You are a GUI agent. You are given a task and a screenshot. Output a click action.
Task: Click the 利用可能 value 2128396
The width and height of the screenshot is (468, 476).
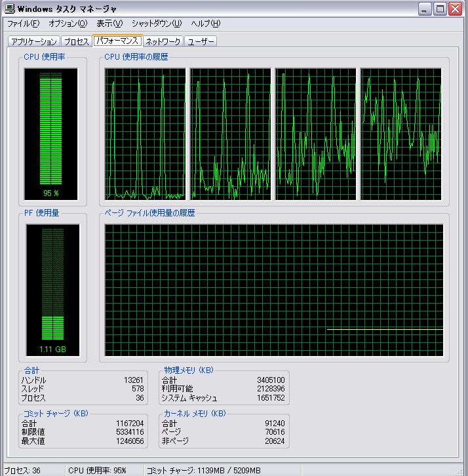point(271,389)
